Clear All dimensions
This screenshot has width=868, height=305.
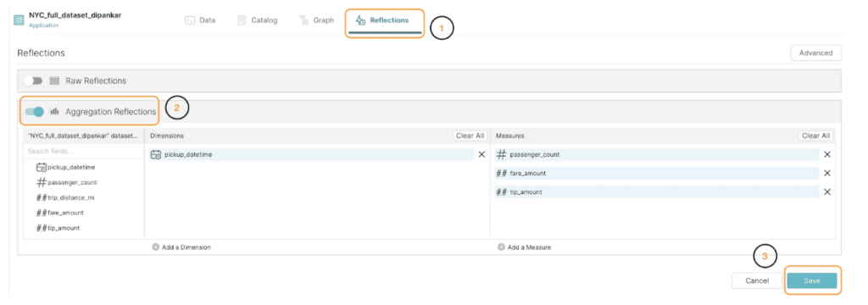(470, 136)
